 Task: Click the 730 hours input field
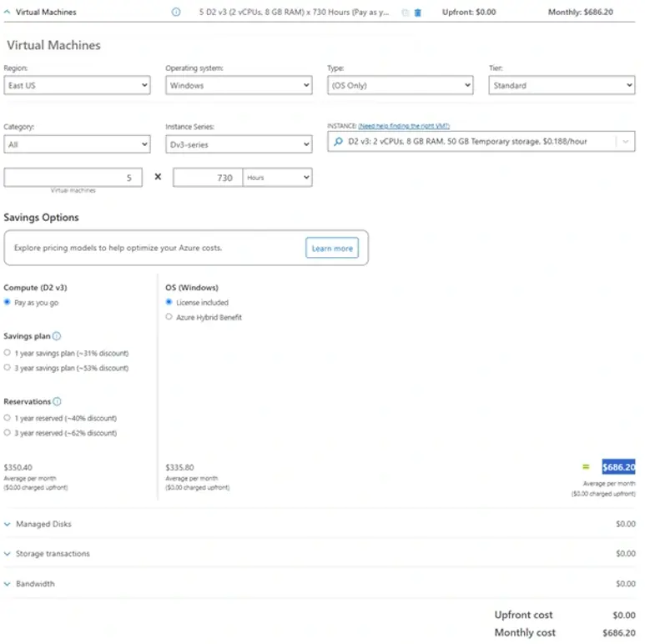208,177
